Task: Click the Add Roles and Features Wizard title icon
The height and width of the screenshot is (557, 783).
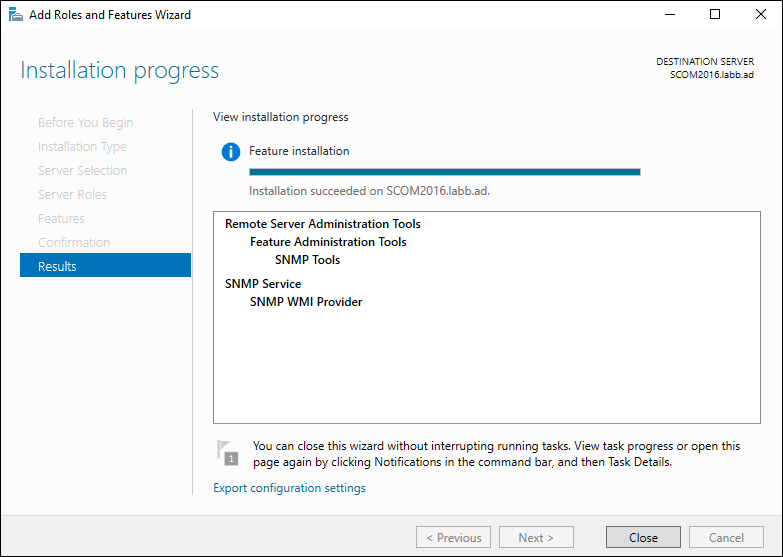Action: point(16,14)
